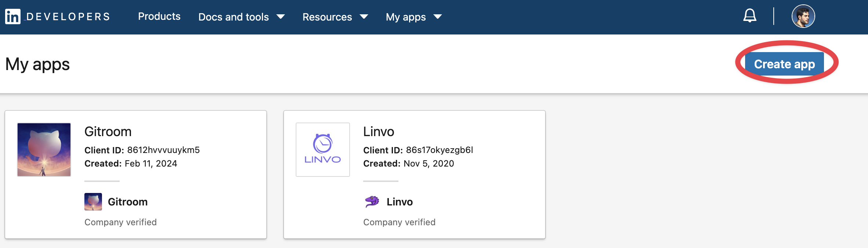Open the user profile avatar menu
Viewport: 868px width, 248px height.
[x=803, y=16]
